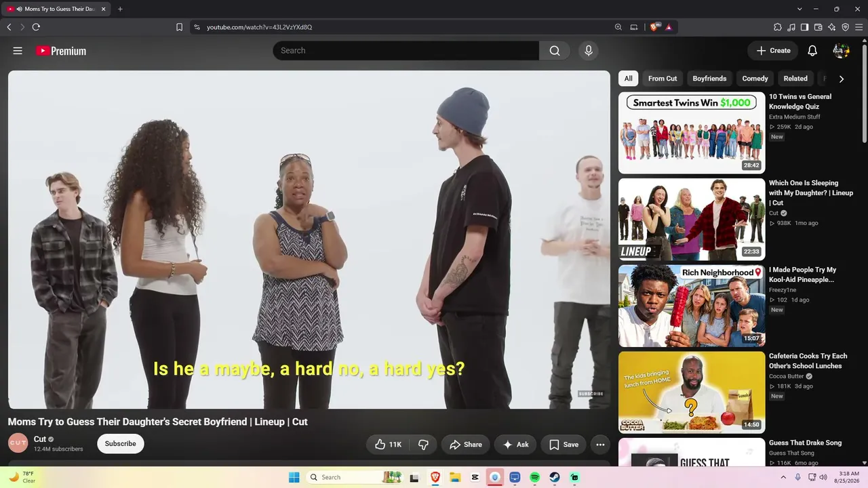The width and height of the screenshot is (868, 488).
Task: Click the video player showing the lineup
Action: [309, 240]
